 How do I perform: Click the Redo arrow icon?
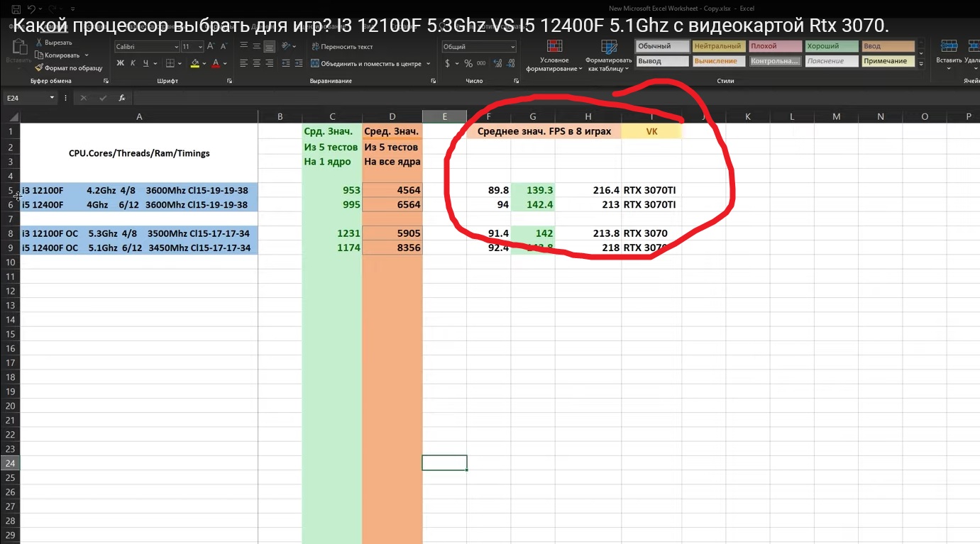coord(53,9)
